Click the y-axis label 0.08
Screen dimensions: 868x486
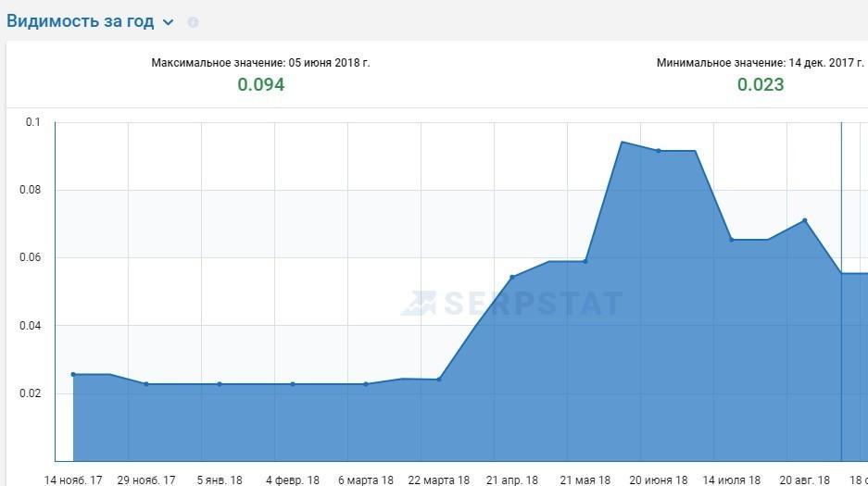point(33,190)
